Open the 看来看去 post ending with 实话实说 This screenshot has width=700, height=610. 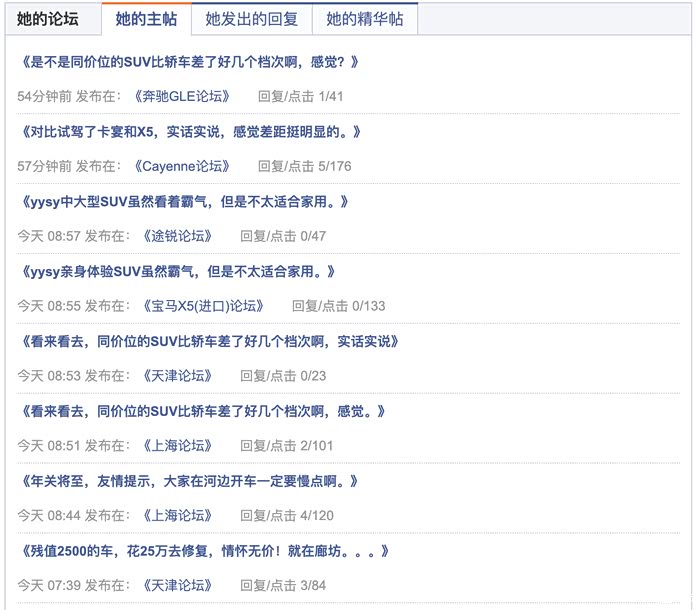pos(209,341)
